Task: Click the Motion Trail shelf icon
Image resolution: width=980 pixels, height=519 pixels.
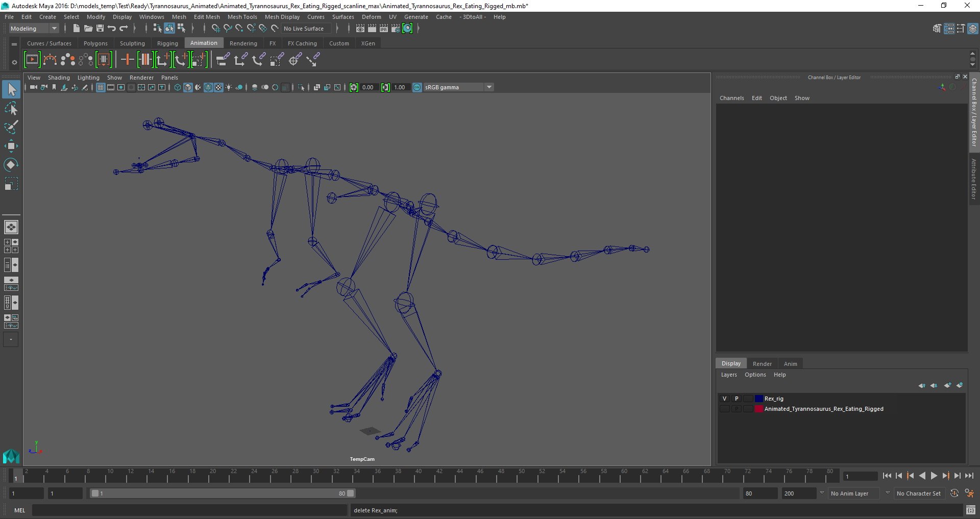Action: (50, 60)
